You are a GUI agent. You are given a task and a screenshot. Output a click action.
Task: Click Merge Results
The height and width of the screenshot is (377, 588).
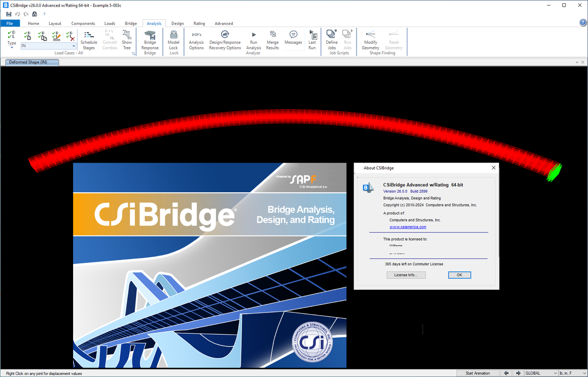coord(273,40)
